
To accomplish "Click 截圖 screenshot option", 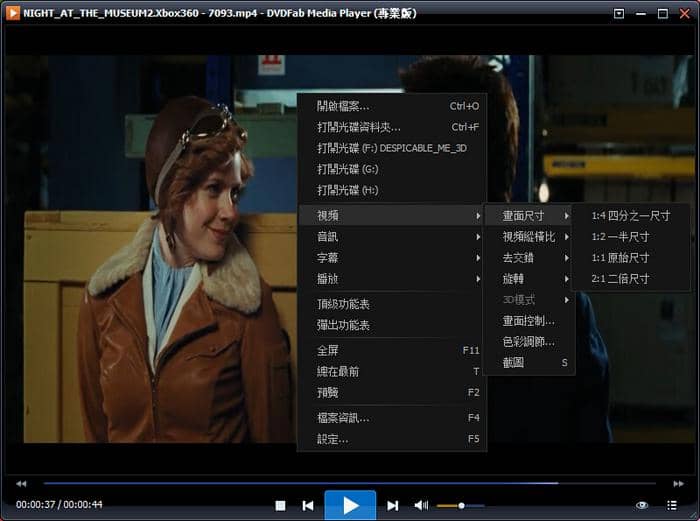I will point(529,363).
